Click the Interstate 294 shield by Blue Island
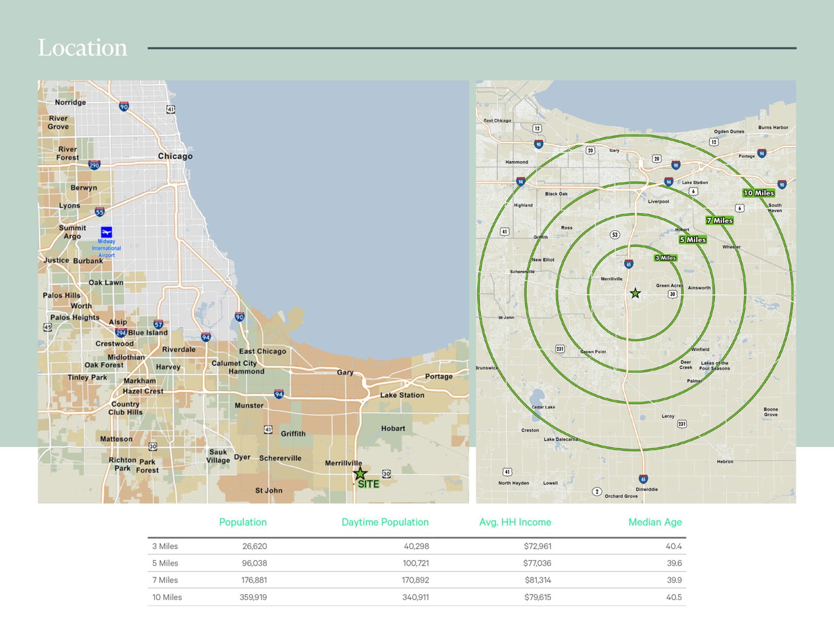The width and height of the screenshot is (834, 644). [x=121, y=332]
